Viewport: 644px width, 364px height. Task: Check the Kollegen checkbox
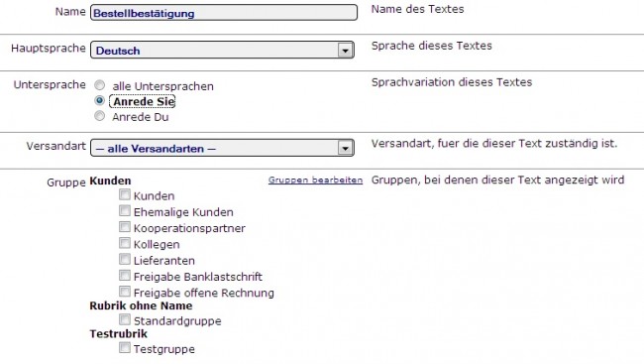(125, 243)
